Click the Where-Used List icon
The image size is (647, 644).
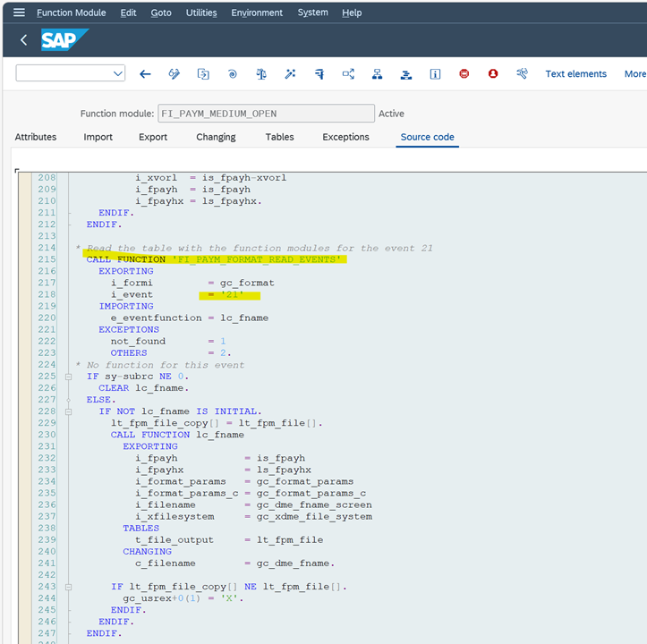point(348,74)
